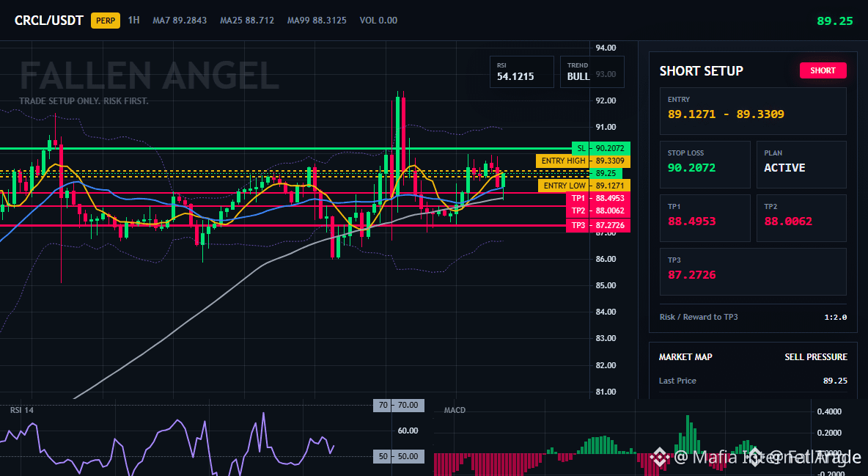Click the RSI 70 level tag
The height and width of the screenshot is (476, 868).
[x=399, y=405]
